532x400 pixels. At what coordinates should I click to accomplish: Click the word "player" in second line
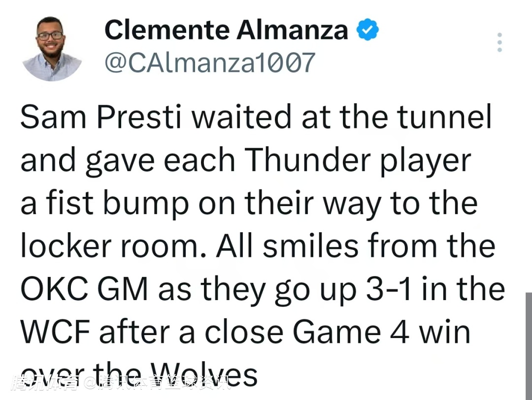tap(425, 161)
